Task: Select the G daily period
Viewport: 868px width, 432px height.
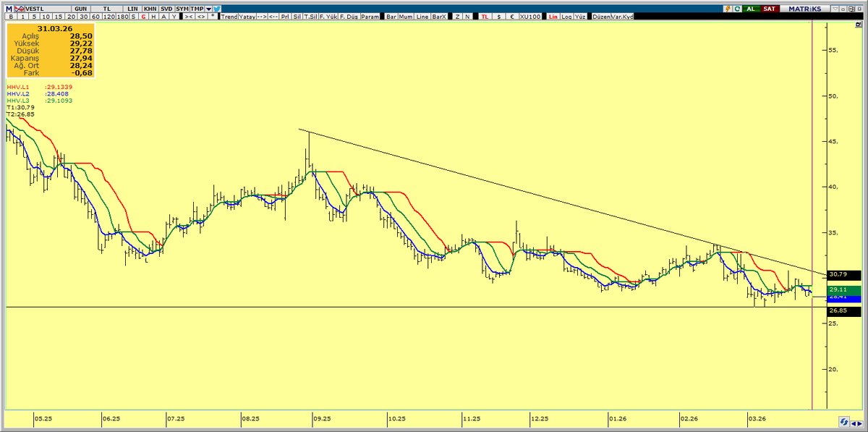Action: coord(143,16)
